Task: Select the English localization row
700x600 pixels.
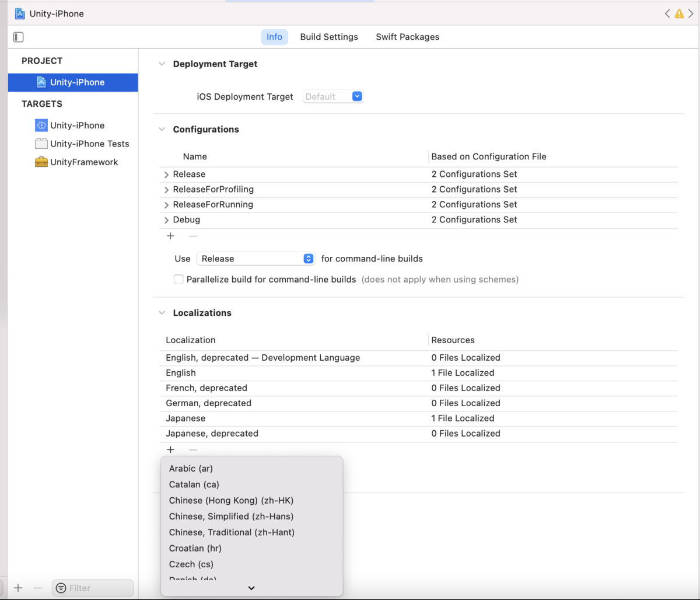Action: tap(418, 373)
